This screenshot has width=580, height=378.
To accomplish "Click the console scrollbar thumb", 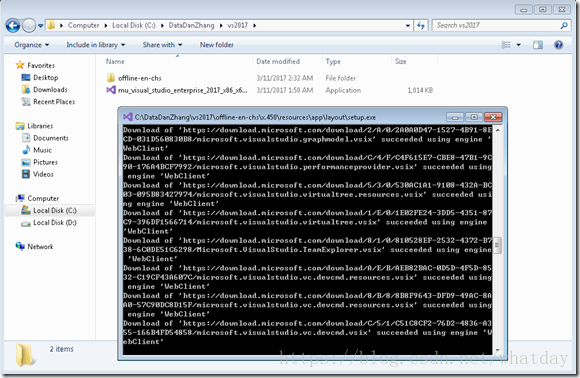I will (x=498, y=245).
